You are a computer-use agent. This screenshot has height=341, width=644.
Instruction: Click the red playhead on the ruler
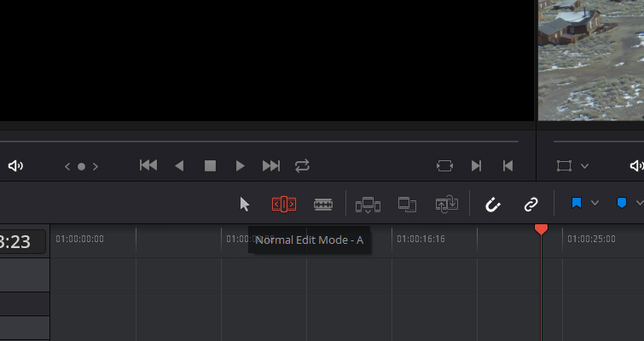click(x=541, y=229)
